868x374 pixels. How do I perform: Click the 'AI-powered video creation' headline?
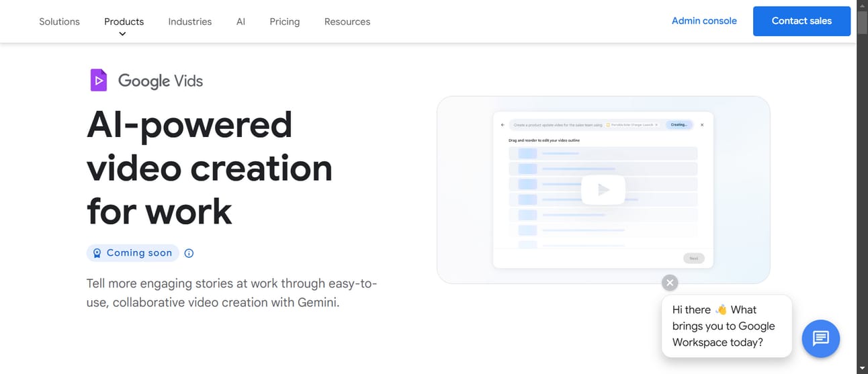click(210, 167)
